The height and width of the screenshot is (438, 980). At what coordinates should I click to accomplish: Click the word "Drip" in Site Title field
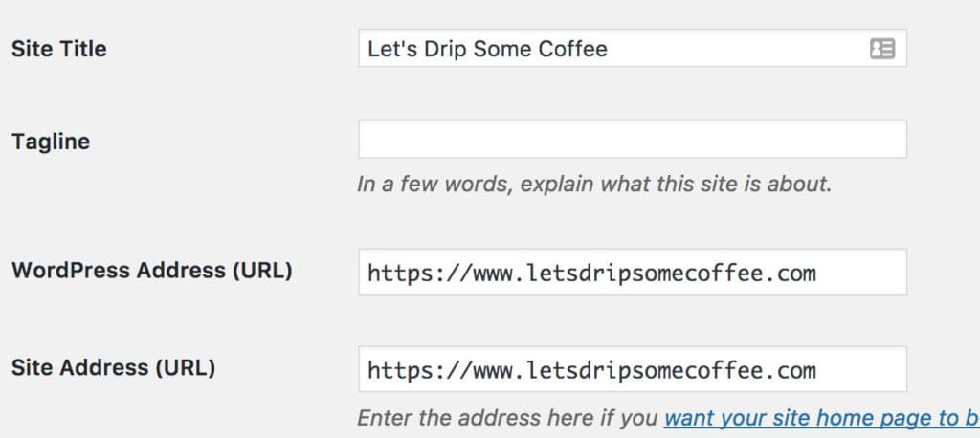pyautogui.click(x=441, y=49)
